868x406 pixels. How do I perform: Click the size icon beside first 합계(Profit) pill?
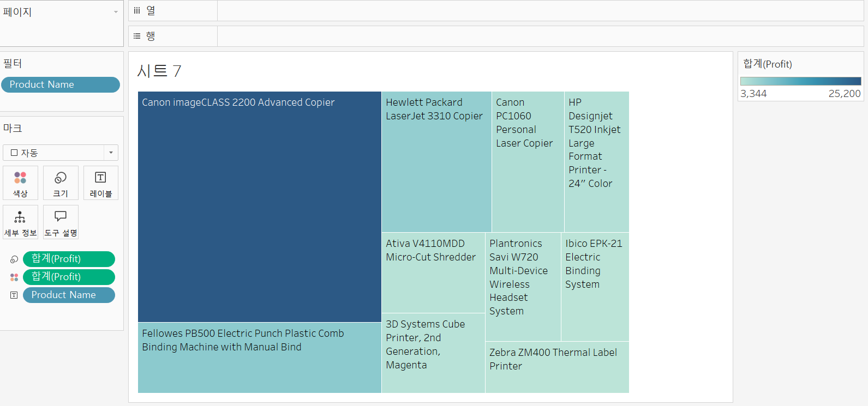(14, 259)
